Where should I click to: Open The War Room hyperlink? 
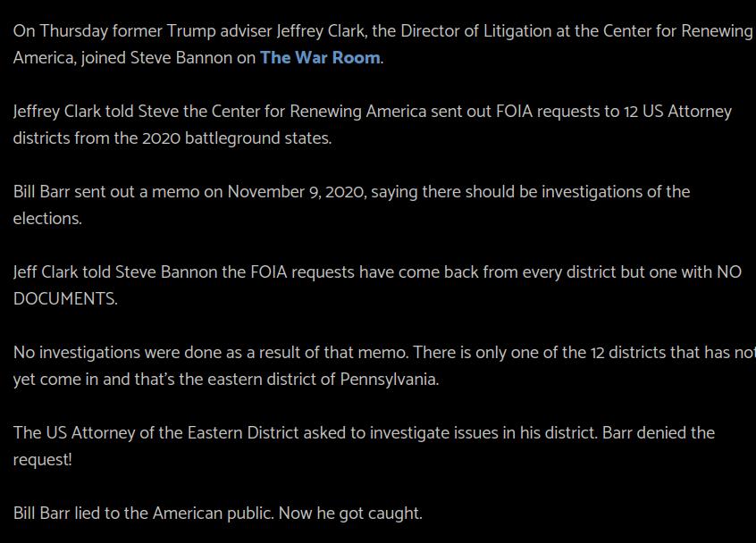point(320,58)
